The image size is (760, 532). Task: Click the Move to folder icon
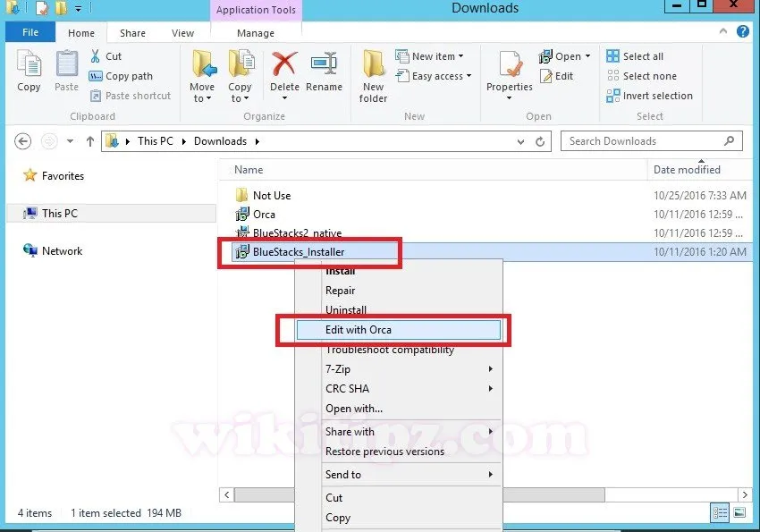click(203, 63)
